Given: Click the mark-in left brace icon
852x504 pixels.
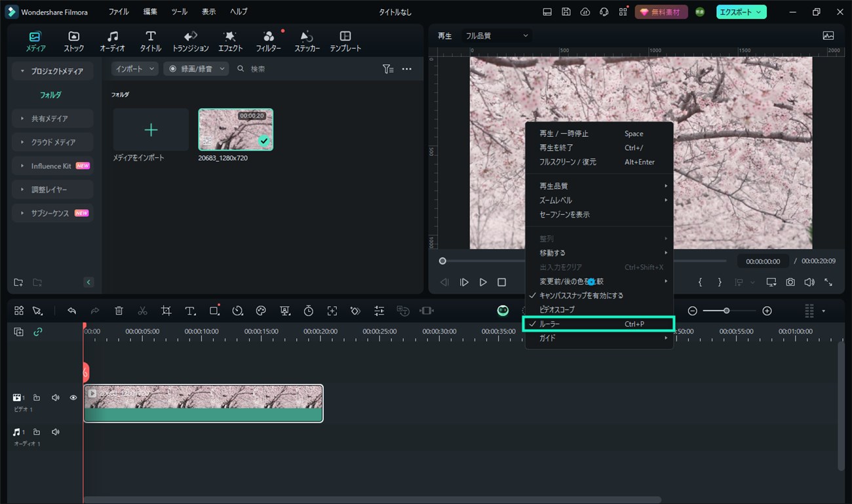Looking at the screenshot, I should pyautogui.click(x=700, y=282).
